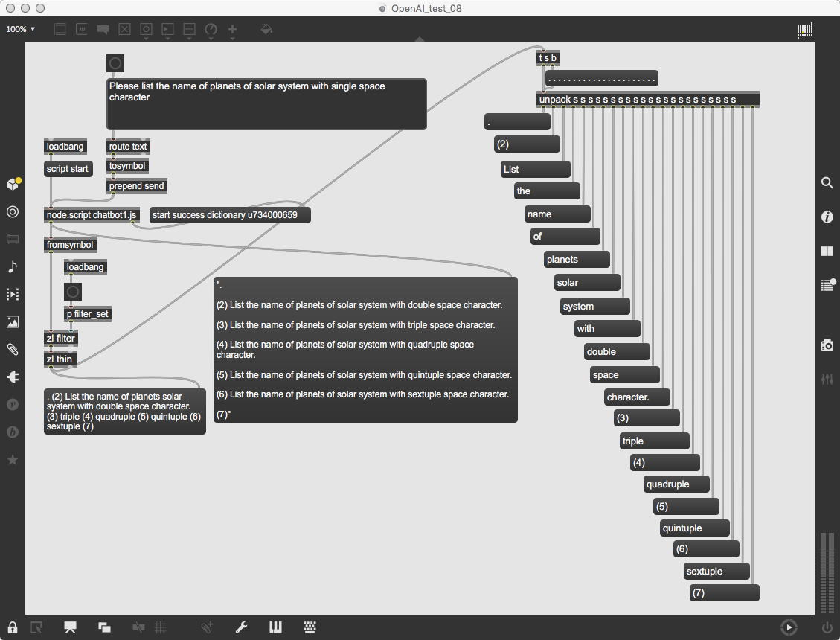Open the star favorites icon in left sidebar
The width and height of the screenshot is (840, 640).
13,460
